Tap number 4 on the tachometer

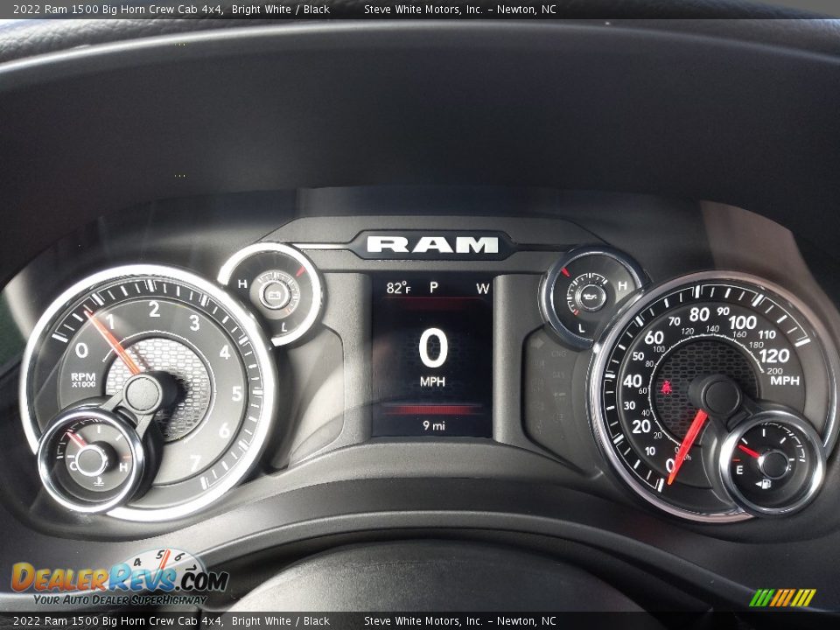point(225,353)
